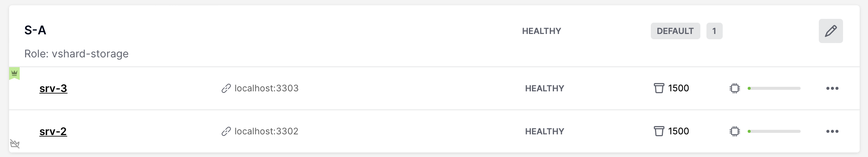Click the bucket icon in srv-3 row
868x157 pixels.
[x=659, y=88]
